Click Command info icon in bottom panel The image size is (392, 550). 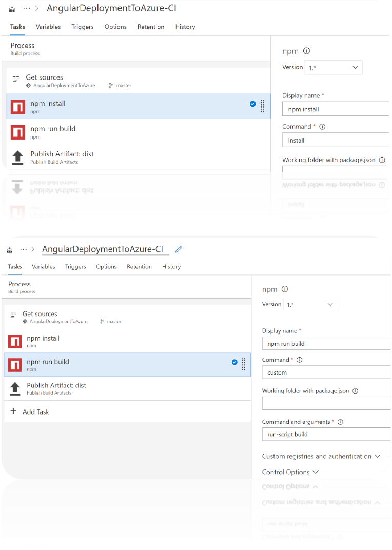coord(299,360)
